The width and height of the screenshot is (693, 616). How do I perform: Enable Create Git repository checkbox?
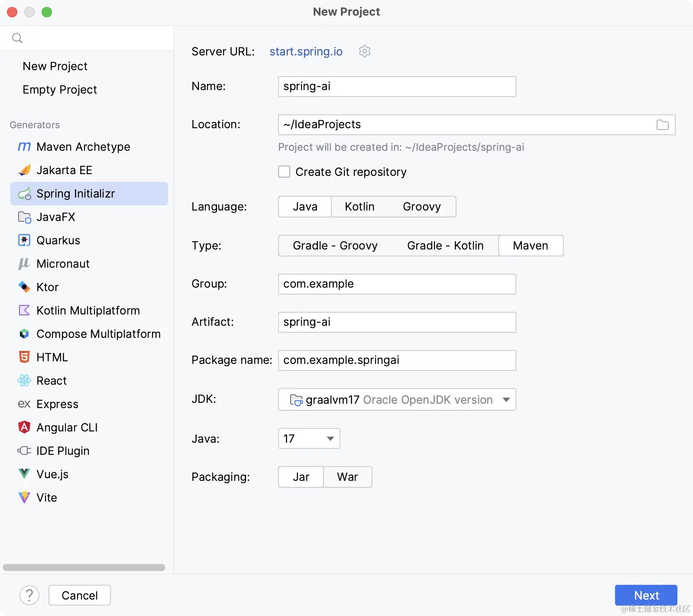click(x=284, y=172)
